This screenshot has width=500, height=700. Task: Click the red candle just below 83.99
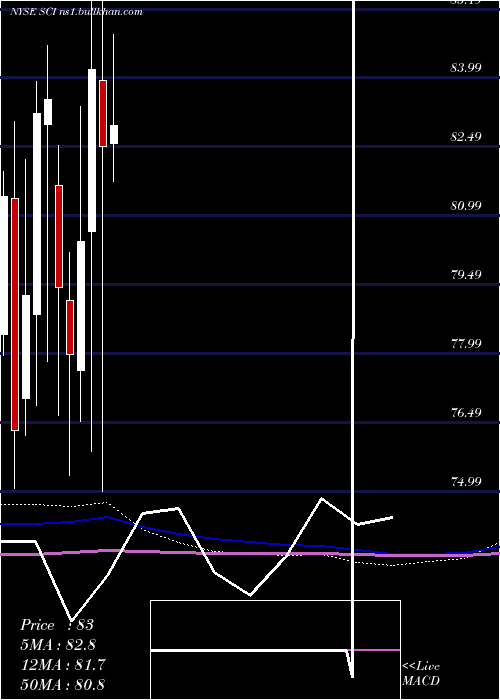[x=103, y=113]
